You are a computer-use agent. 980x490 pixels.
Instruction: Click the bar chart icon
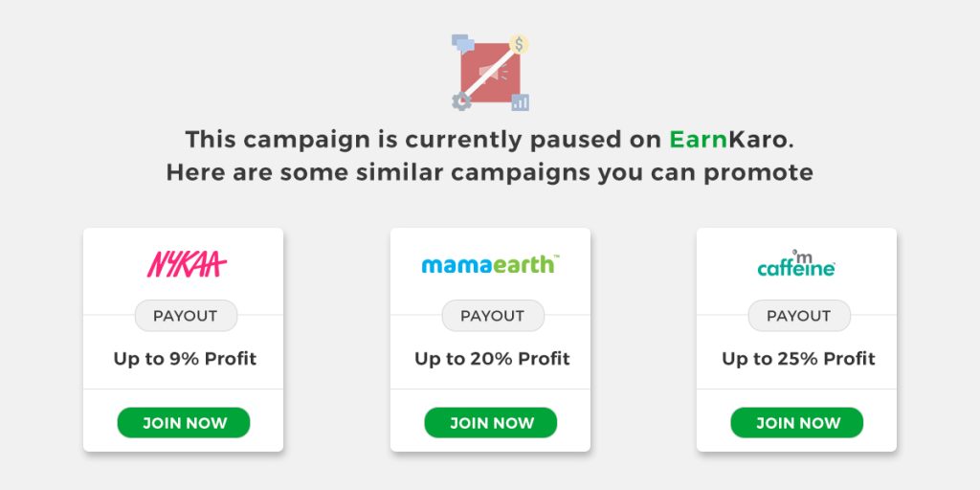click(520, 102)
